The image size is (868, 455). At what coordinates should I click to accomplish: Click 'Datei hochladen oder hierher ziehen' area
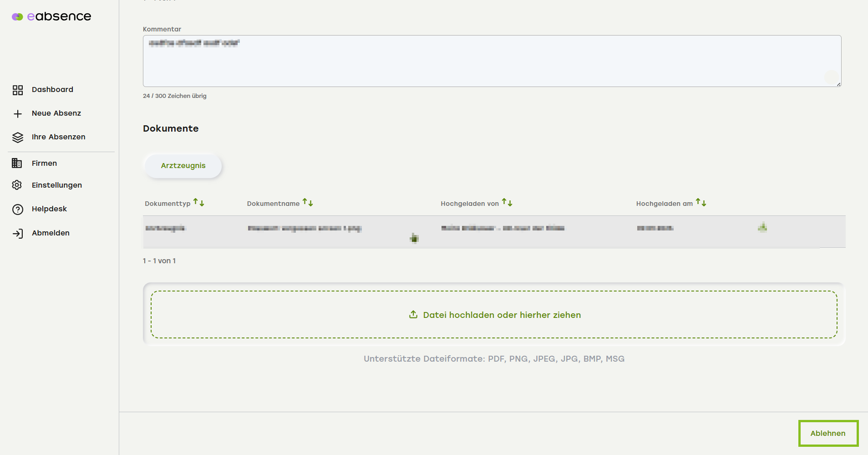(x=494, y=315)
